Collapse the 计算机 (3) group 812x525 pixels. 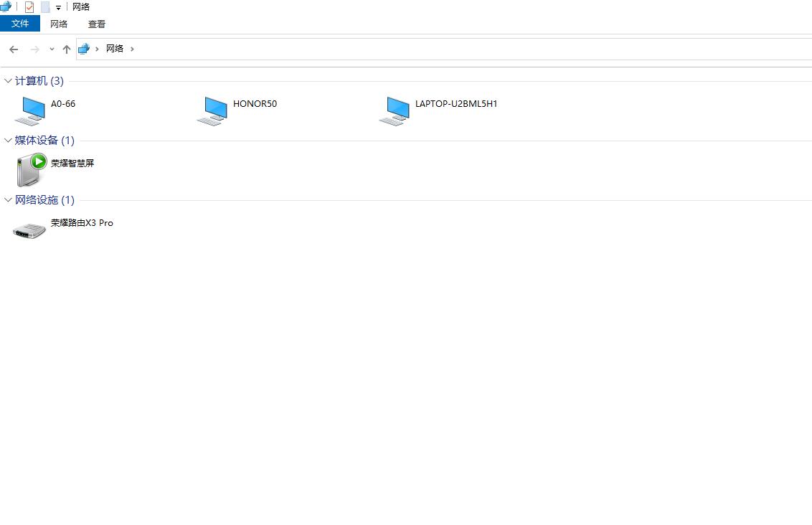click(x=8, y=81)
